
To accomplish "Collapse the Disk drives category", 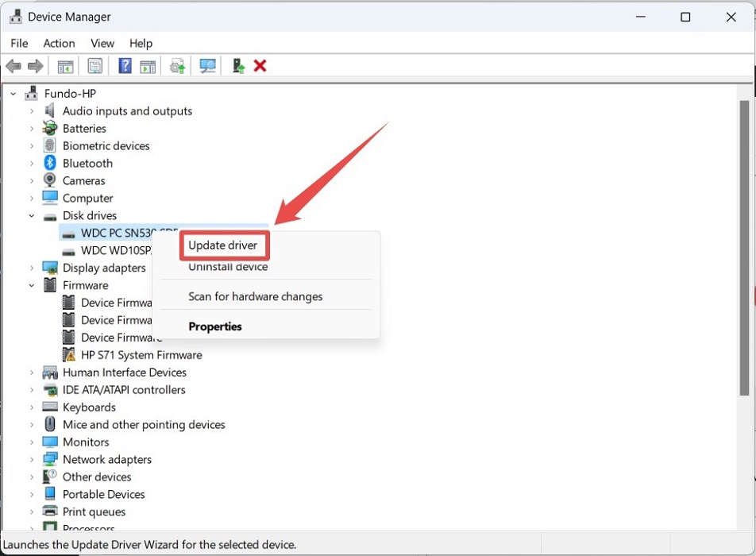I will tap(31, 215).
